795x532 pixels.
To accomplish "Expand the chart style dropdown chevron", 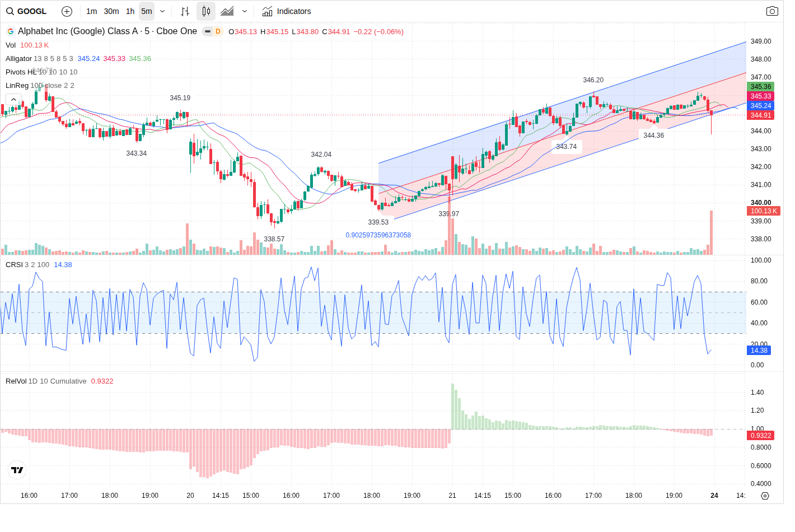I will click(245, 11).
